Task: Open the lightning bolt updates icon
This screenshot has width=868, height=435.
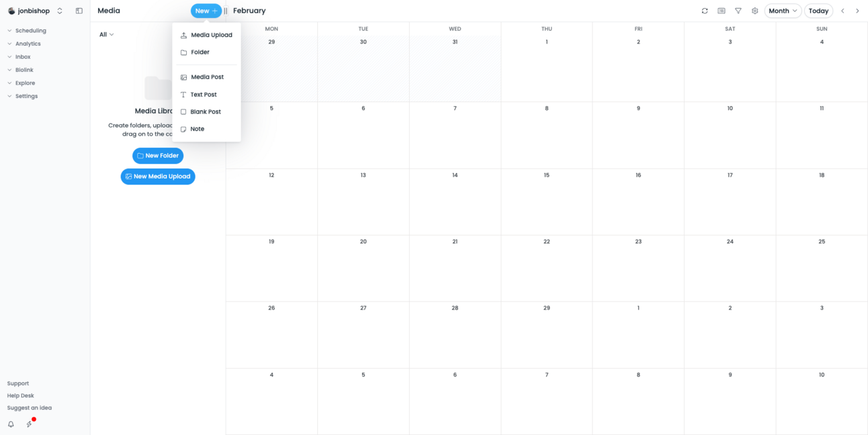Action: tap(29, 424)
